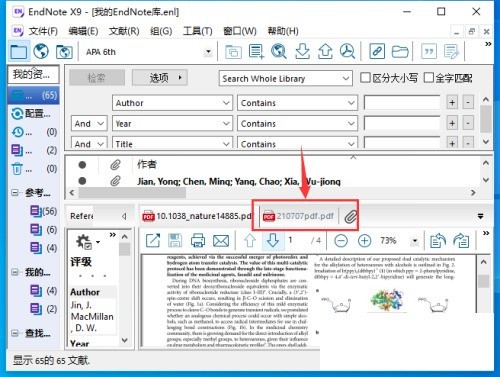Open APA 6th output style dropdown

(x=208, y=52)
